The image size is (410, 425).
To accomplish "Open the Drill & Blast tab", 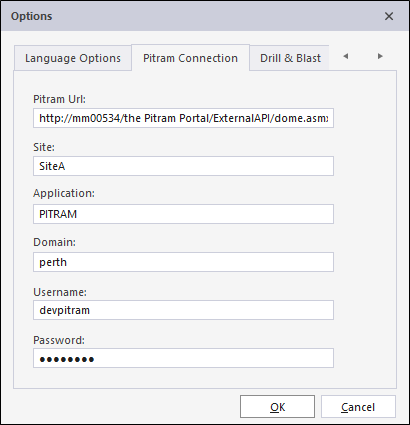I will click(290, 58).
